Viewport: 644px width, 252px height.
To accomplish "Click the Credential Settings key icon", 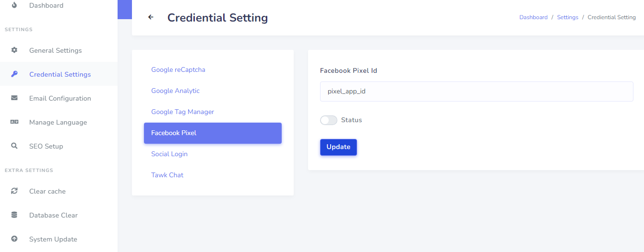I will (x=14, y=74).
